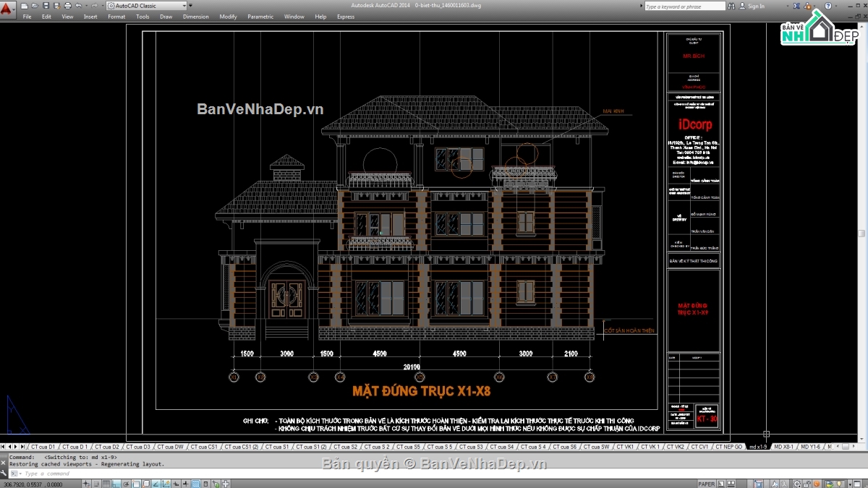Click the Save icon in quick access toolbar
The image size is (868, 488).
[46, 6]
